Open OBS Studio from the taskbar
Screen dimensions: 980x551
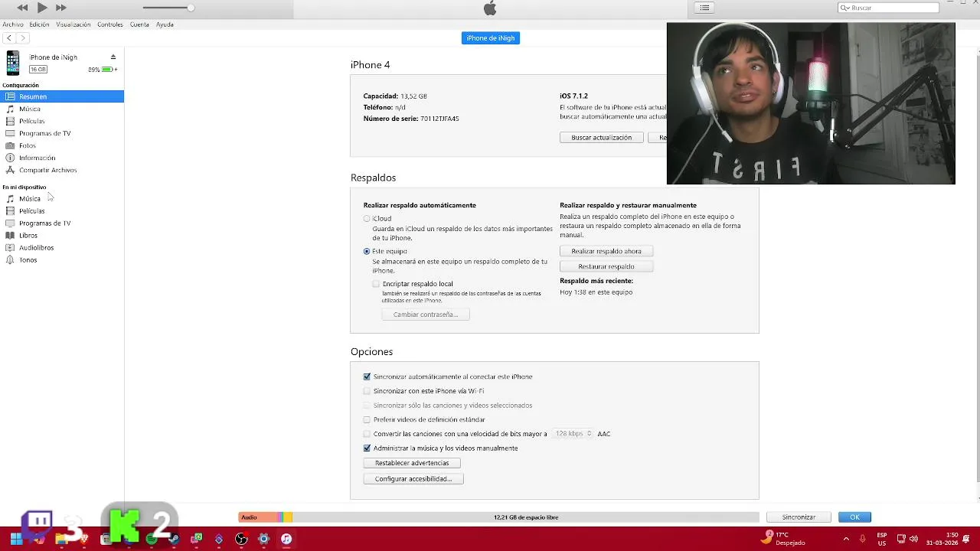click(x=242, y=539)
